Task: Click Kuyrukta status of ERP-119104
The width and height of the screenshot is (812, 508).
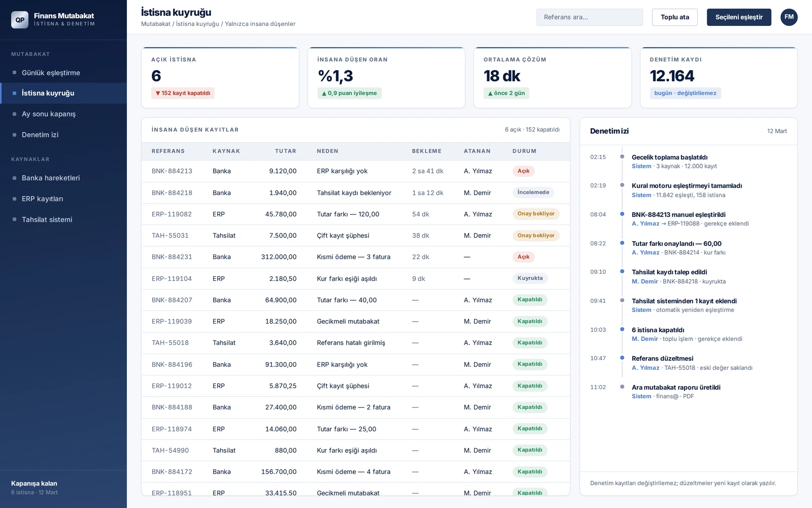Action: tap(530, 278)
